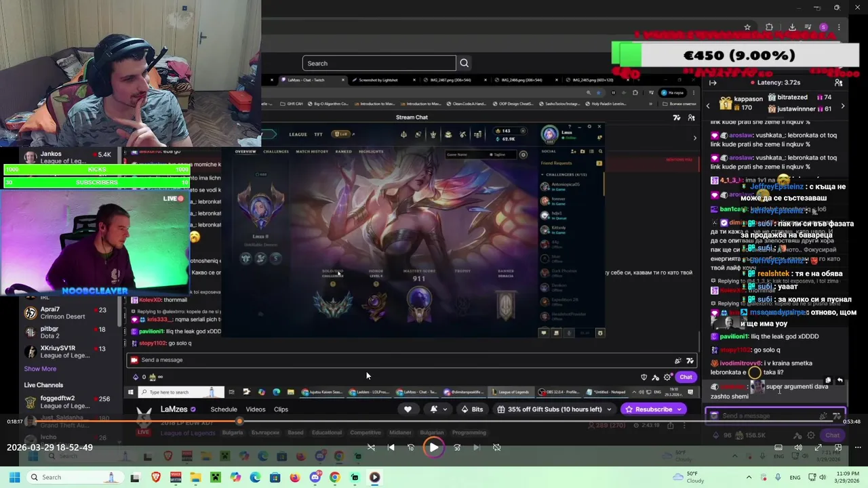Click League client OVERVIEW tab
Viewport: 868px width, 488px height.
point(246,151)
